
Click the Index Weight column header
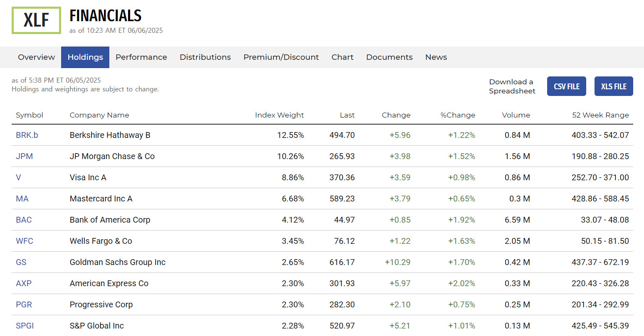click(279, 115)
